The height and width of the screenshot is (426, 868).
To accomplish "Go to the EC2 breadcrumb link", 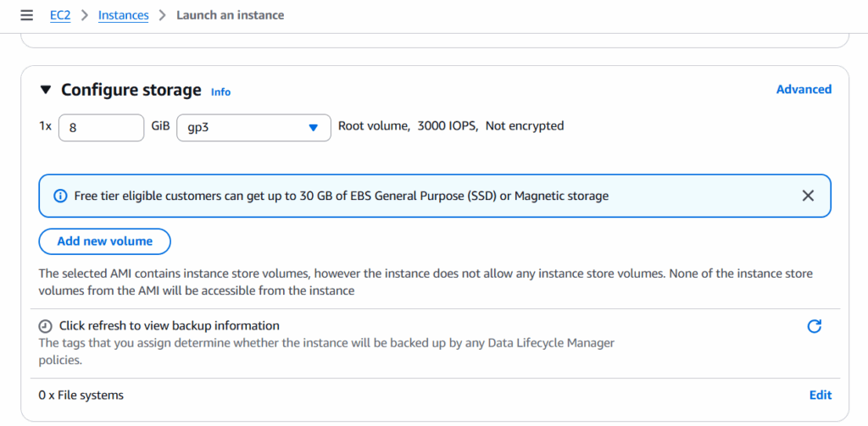I will tap(60, 15).
